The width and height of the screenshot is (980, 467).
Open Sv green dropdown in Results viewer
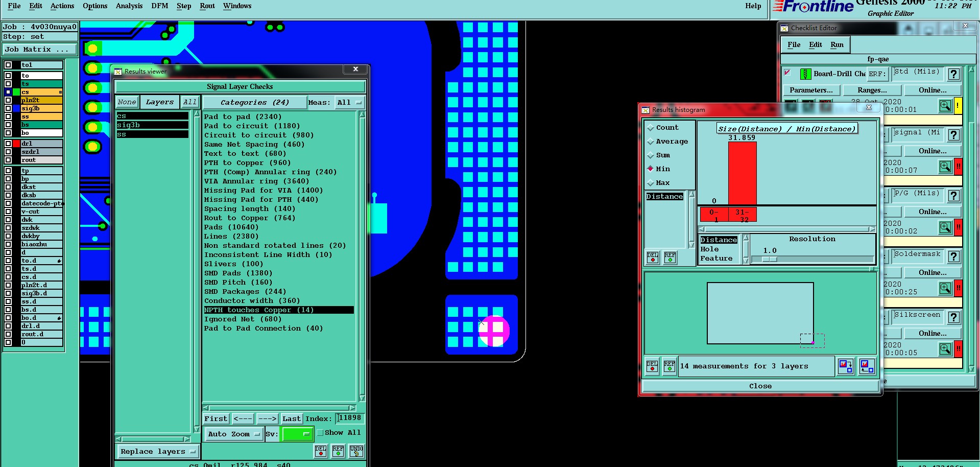297,434
